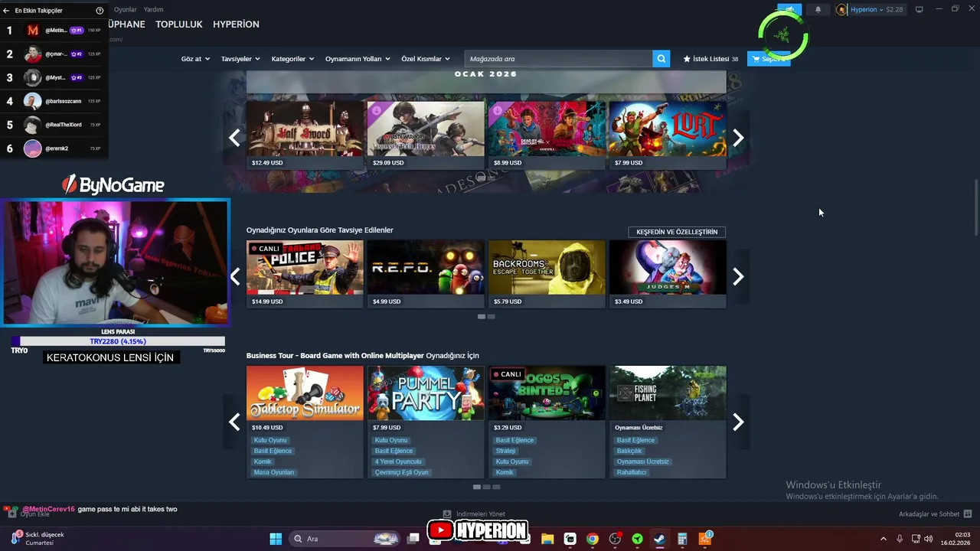The height and width of the screenshot is (551, 980).
Task: Go to previous games in the Ocak 2026 carousel
Action: (x=234, y=138)
